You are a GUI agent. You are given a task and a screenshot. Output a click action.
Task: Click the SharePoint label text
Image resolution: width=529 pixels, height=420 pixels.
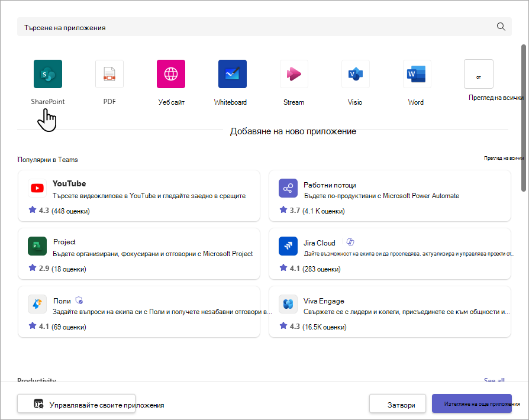click(x=48, y=102)
